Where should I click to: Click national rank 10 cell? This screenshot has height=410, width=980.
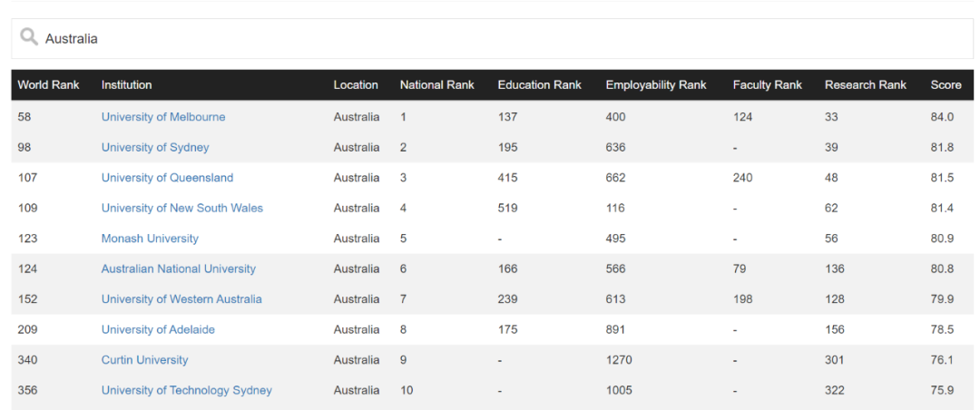[x=407, y=390]
